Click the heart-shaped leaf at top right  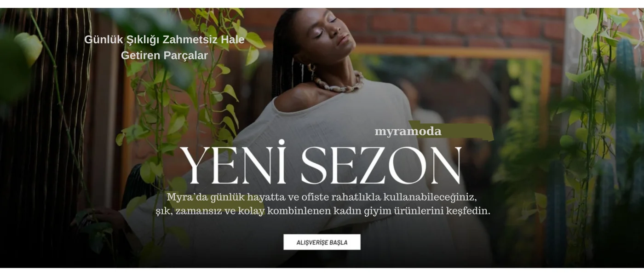click(586, 24)
